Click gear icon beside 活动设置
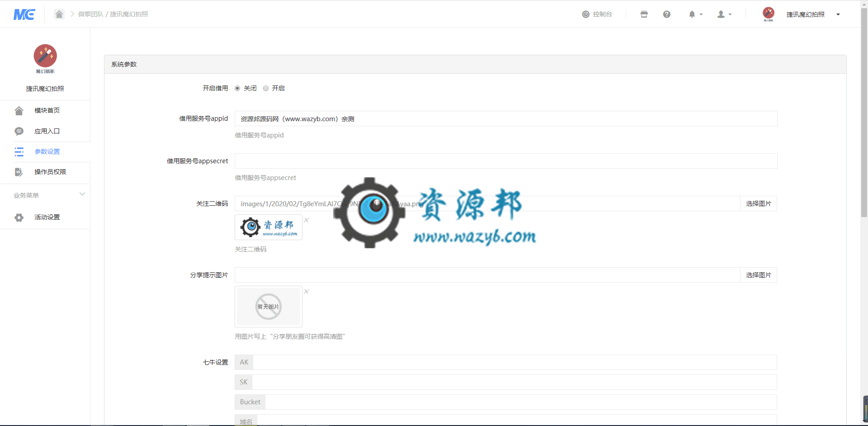 19,218
